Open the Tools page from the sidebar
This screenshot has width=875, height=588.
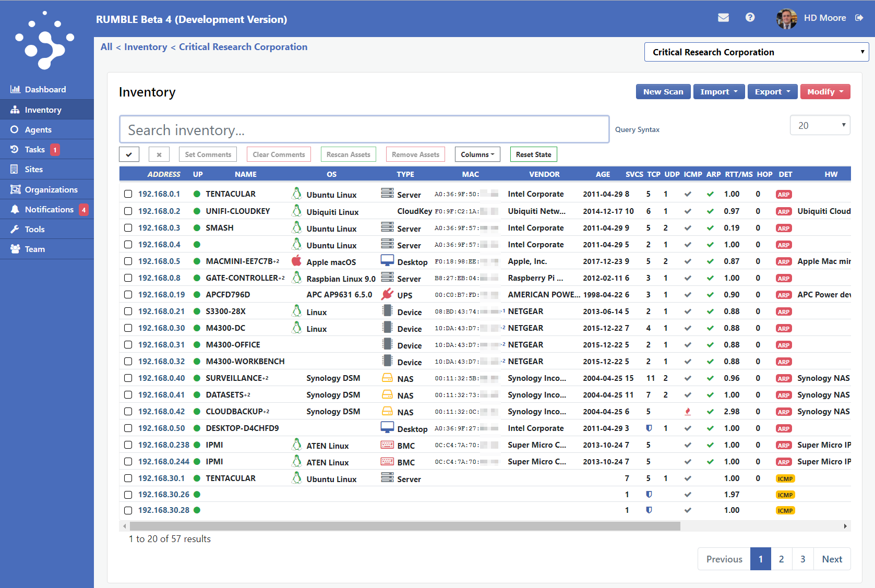click(x=34, y=229)
